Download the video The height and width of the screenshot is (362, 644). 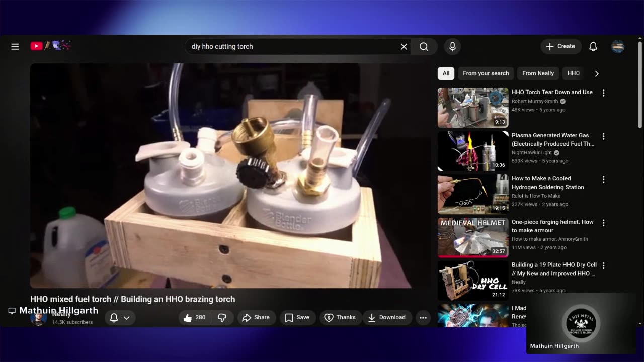(387, 317)
